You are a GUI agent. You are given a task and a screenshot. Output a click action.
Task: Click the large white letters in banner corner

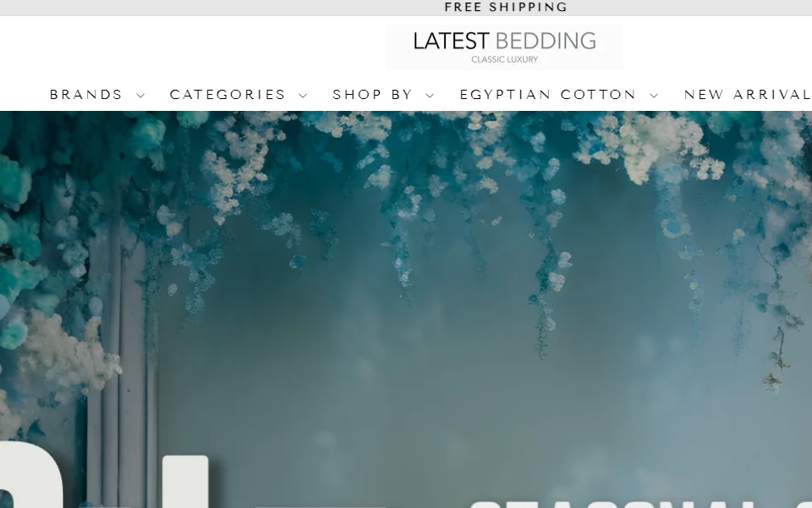click(103, 476)
